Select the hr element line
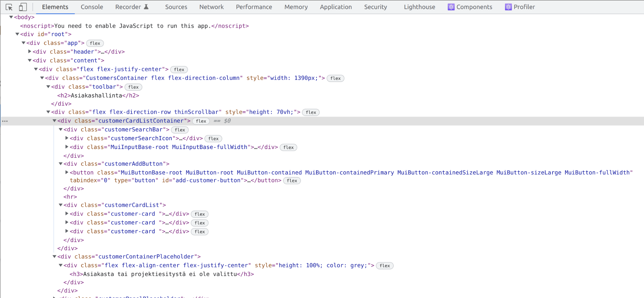 (x=70, y=197)
